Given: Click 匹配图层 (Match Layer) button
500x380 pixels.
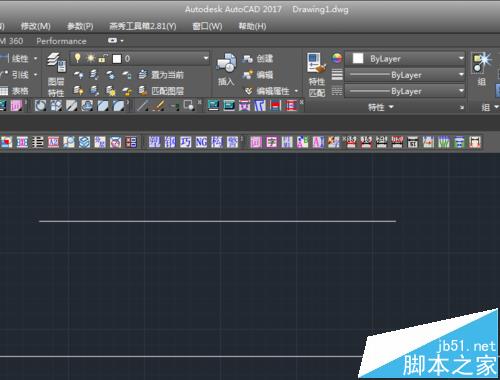Looking at the screenshot, I should tap(161, 91).
